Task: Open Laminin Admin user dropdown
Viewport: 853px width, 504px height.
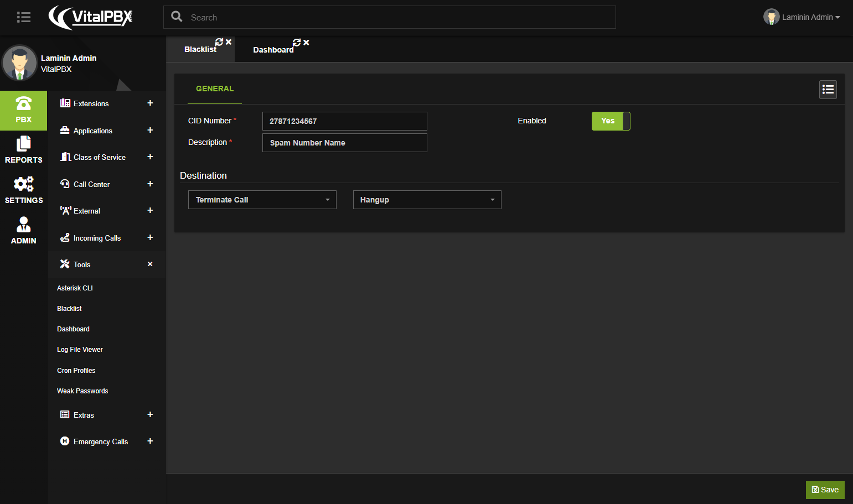Action: tap(811, 17)
